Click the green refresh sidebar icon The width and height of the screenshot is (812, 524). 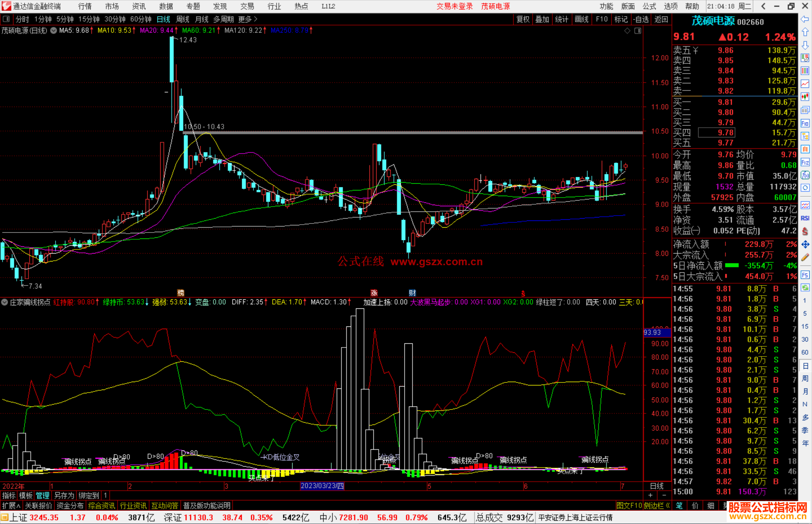click(x=805, y=288)
